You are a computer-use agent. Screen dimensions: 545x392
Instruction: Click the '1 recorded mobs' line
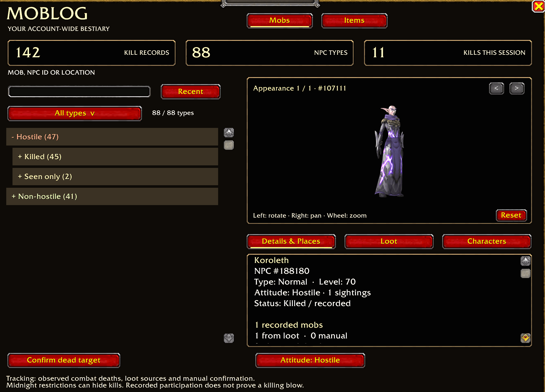pyautogui.click(x=289, y=325)
